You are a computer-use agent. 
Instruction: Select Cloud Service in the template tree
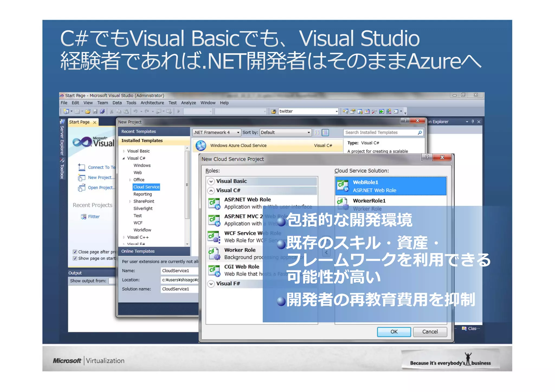146,187
